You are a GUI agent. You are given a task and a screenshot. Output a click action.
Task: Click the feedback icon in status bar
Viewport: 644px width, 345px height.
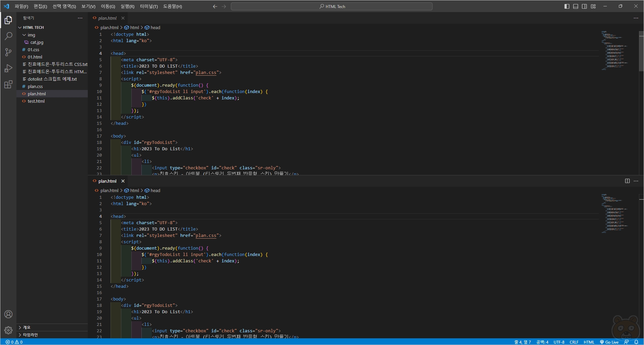tap(626, 342)
